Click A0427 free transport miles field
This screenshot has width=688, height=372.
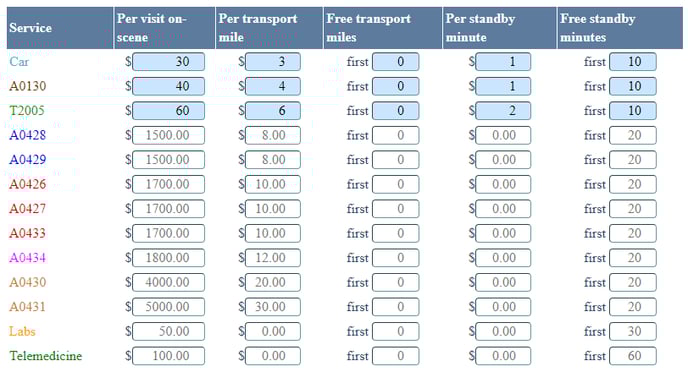(395, 209)
